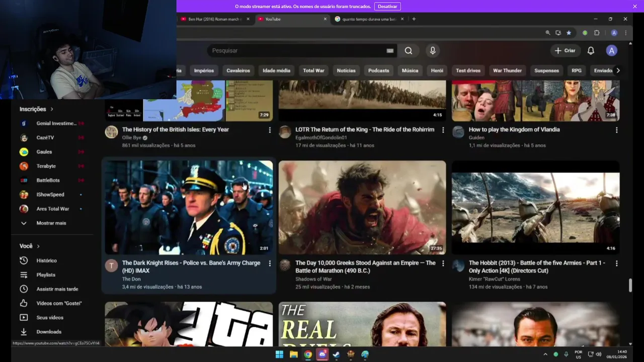The width and height of the screenshot is (644, 362).
Task: Open the notifications bell
Action: click(591, 50)
